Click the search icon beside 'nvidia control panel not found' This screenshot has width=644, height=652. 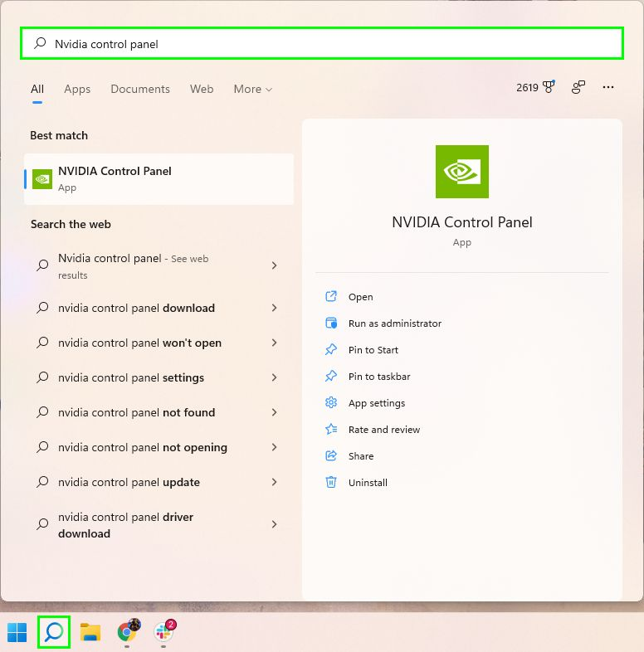coord(42,412)
